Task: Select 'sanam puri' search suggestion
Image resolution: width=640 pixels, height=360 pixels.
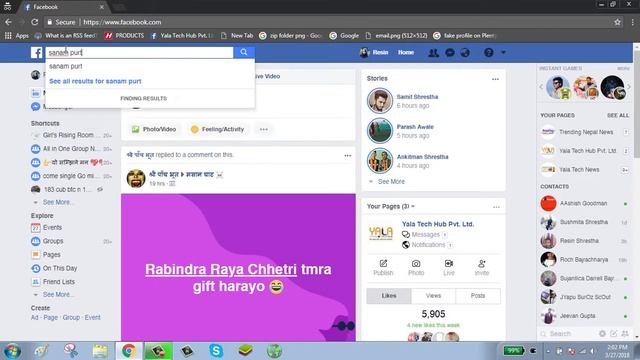Action: pos(66,66)
